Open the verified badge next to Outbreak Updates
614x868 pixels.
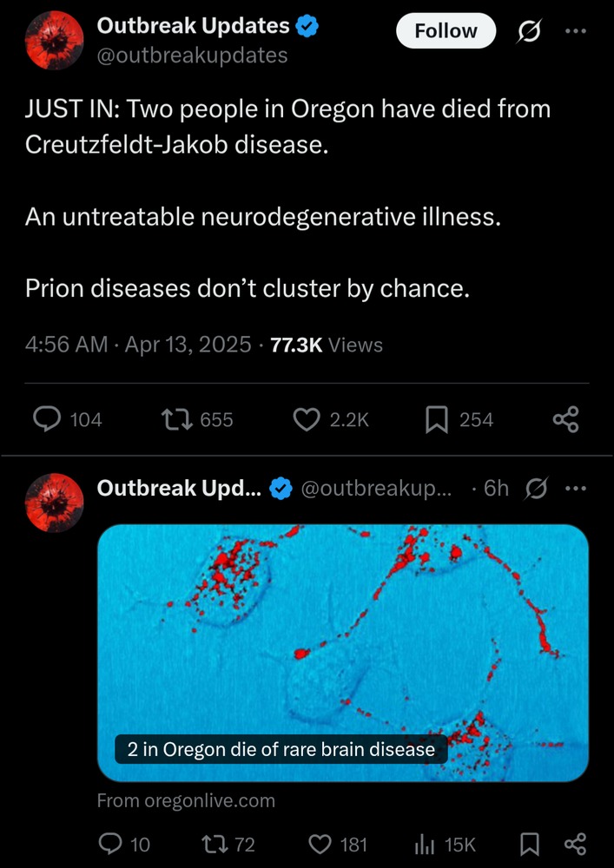pos(307,26)
